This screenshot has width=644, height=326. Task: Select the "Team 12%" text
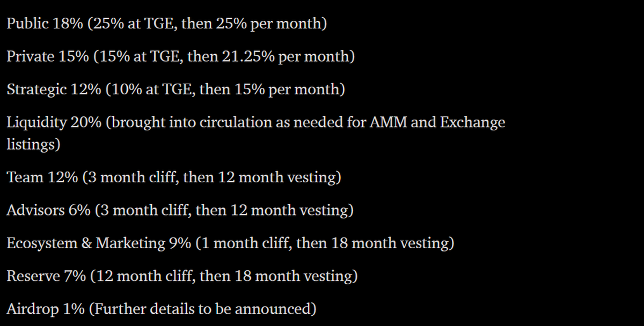point(42,177)
